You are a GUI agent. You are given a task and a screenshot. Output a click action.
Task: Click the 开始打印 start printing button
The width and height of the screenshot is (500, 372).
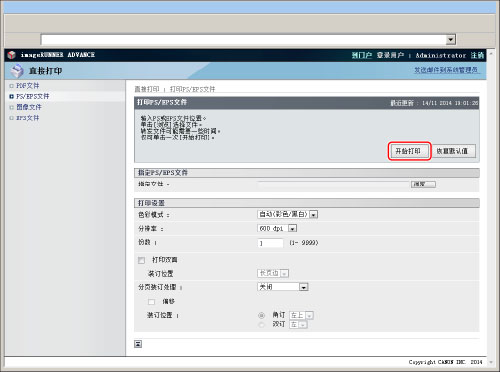tap(408, 151)
